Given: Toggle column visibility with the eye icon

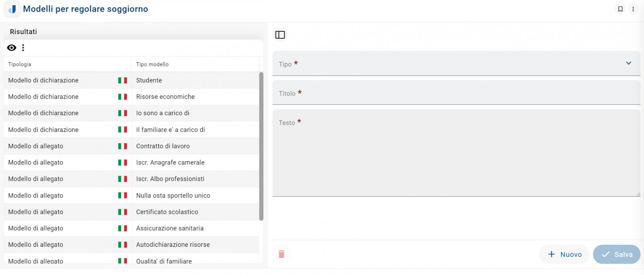Looking at the screenshot, I should click(12, 48).
